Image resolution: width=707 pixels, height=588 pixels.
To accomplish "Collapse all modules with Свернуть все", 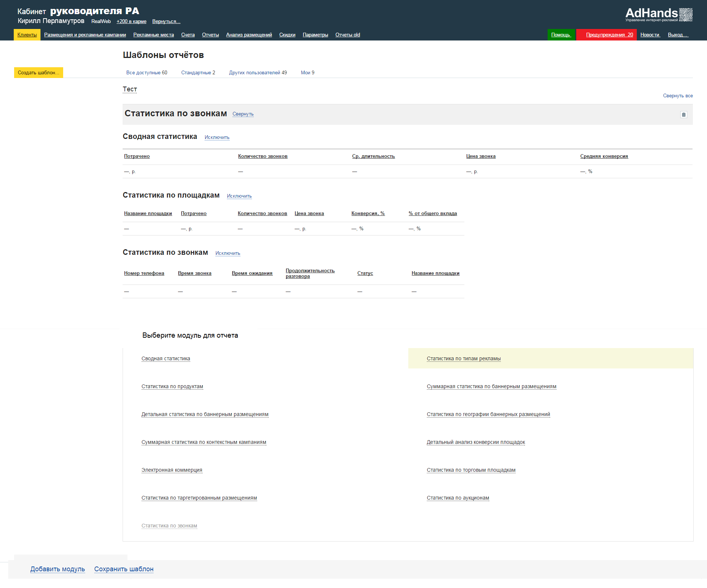I will point(678,96).
